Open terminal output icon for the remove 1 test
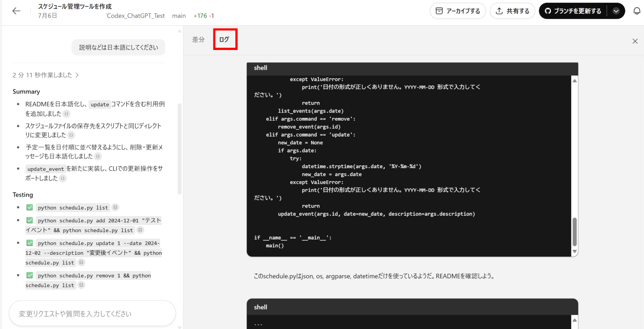 (81, 285)
